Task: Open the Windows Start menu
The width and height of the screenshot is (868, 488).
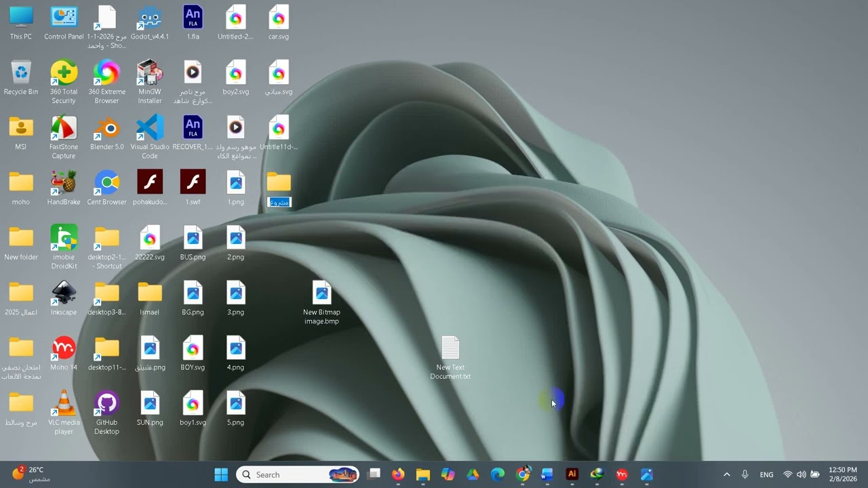Action: point(221,474)
